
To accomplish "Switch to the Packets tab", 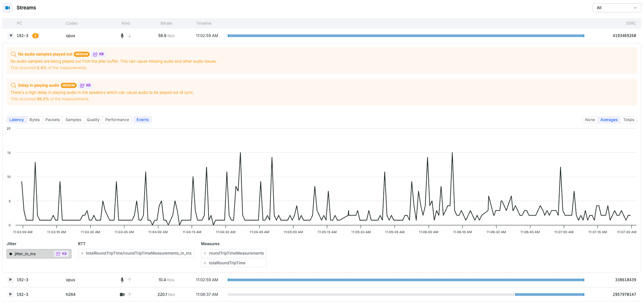I will pos(53,120).
